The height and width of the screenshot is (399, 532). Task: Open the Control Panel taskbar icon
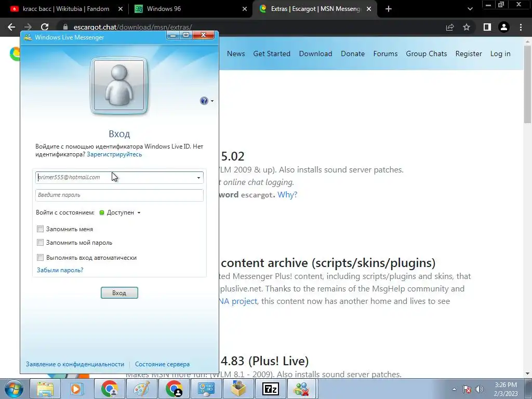pyautogui.click(x=206, y=389)
